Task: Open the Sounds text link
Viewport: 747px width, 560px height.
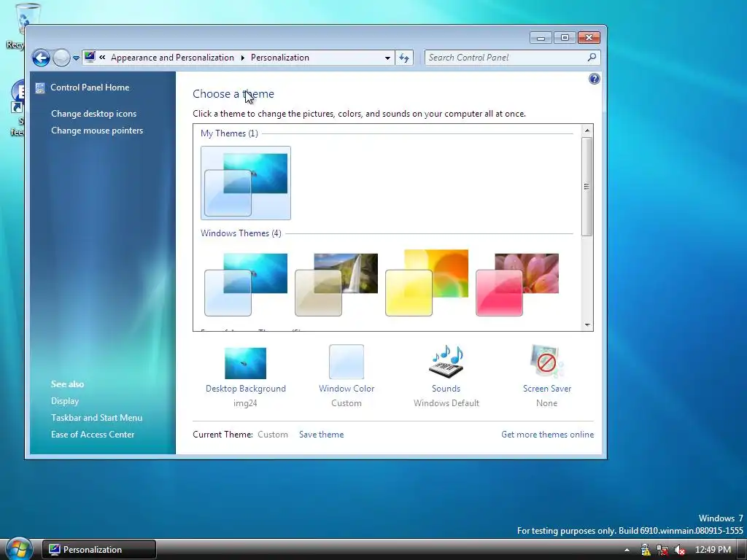Action: (x=446, y=389)
